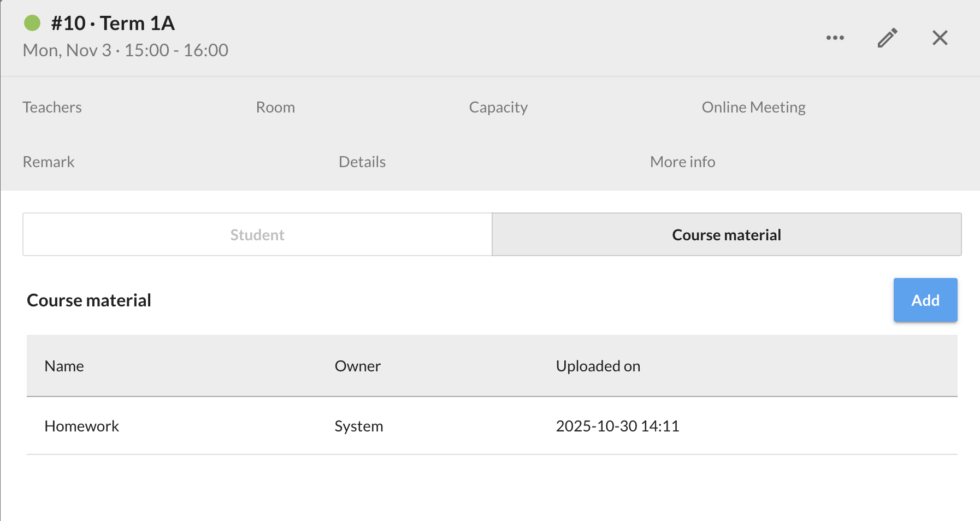Screen dimensions: 980x521
Task: Open the Details section
Action: [362, 162]
